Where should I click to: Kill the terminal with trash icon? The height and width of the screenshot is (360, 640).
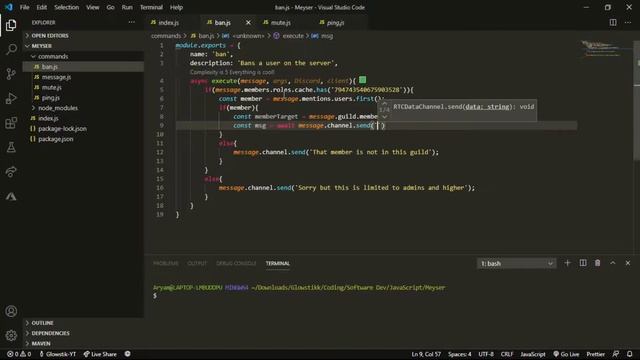(x=598, y=263)
